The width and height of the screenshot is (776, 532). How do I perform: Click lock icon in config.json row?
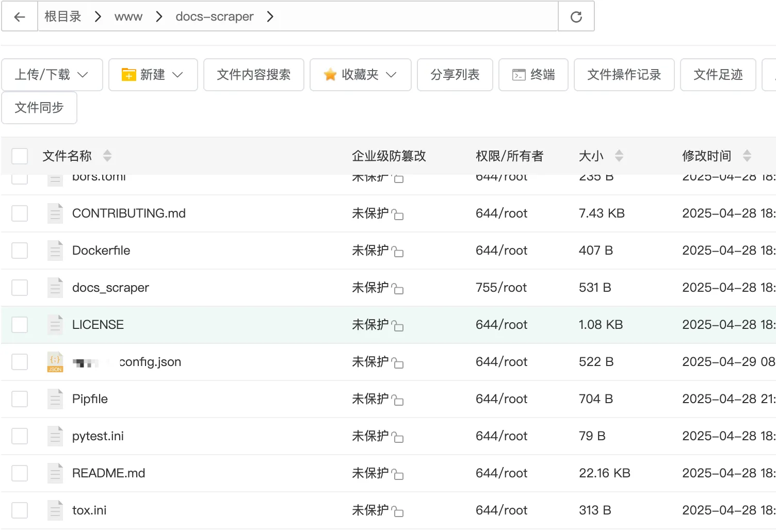397,363
